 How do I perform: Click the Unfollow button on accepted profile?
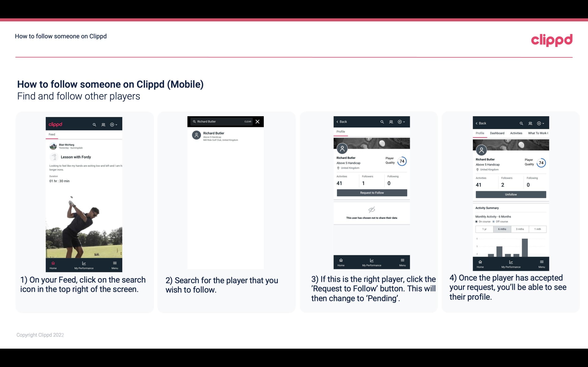(511, 194)
